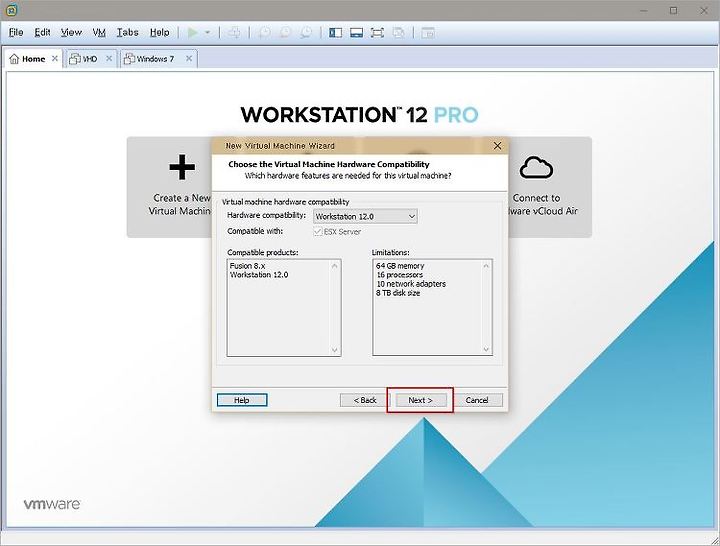This screenshot has width=720, height=546.
Task: Click the Manage Snapshots toolbar icon
Action: click(306, 33)
